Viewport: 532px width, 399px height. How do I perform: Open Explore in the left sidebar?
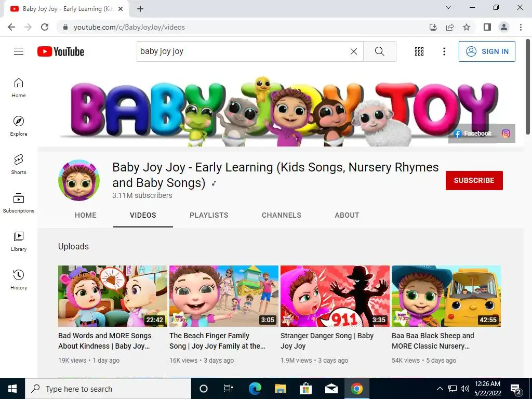click(x=19, y=126)
